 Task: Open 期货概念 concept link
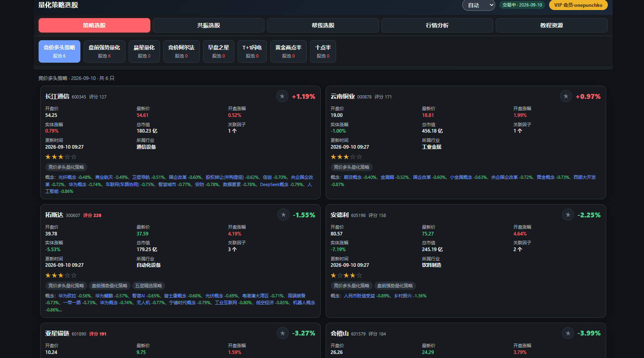coord(353,177)
